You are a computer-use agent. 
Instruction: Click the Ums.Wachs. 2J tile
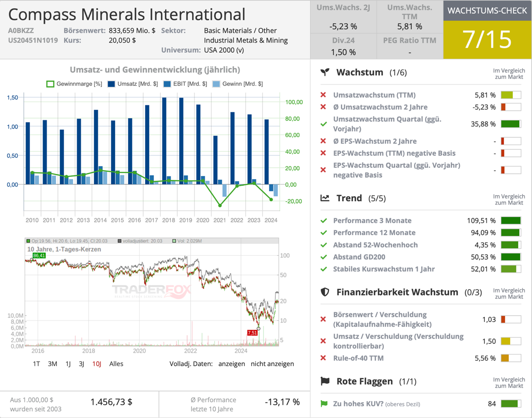coord(343,17)
